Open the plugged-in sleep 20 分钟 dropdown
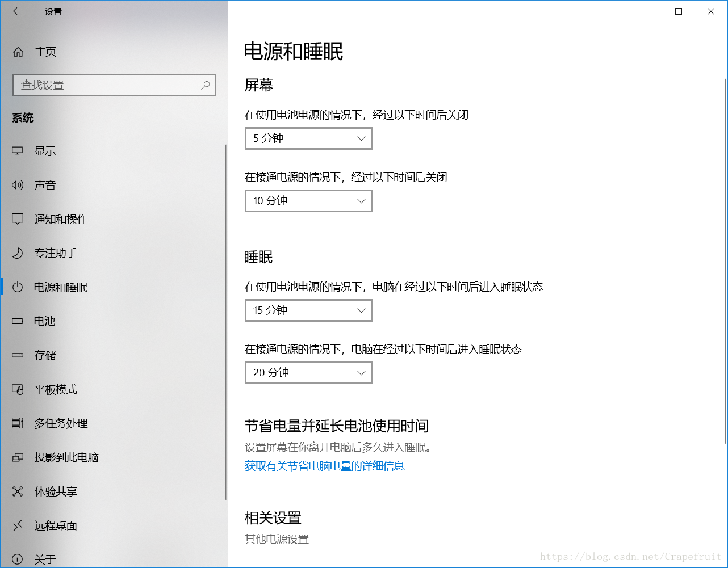Screen dimensions: 728x568 (308, 373)
